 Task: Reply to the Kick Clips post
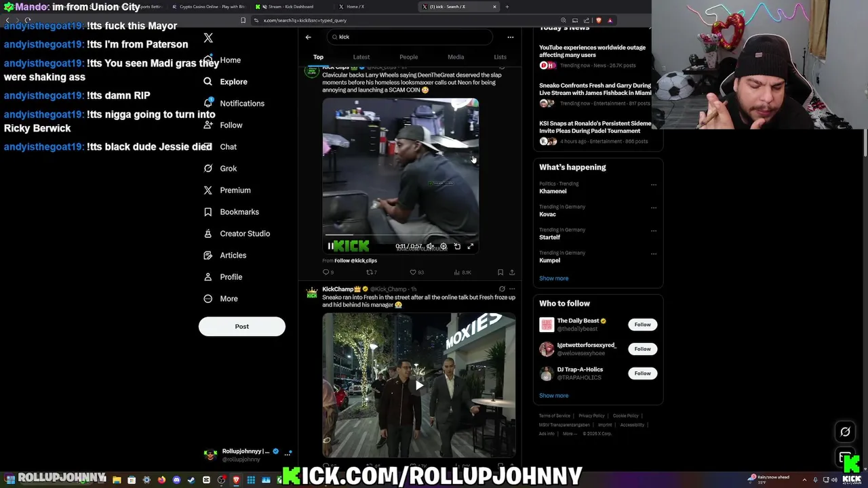328,272
